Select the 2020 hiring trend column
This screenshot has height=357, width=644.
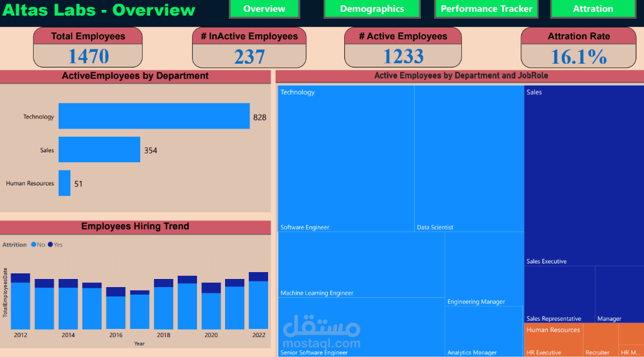click(211, 306)
